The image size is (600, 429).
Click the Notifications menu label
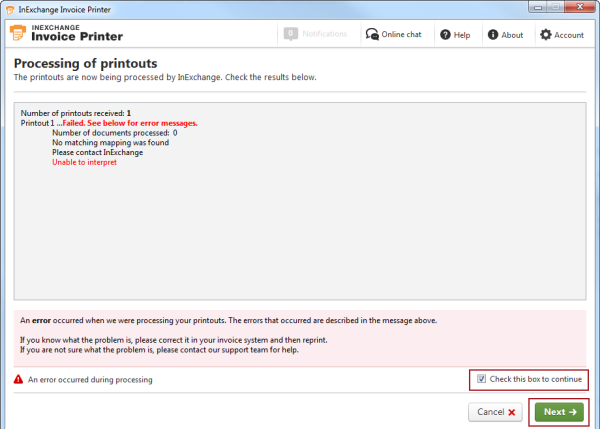324,34
